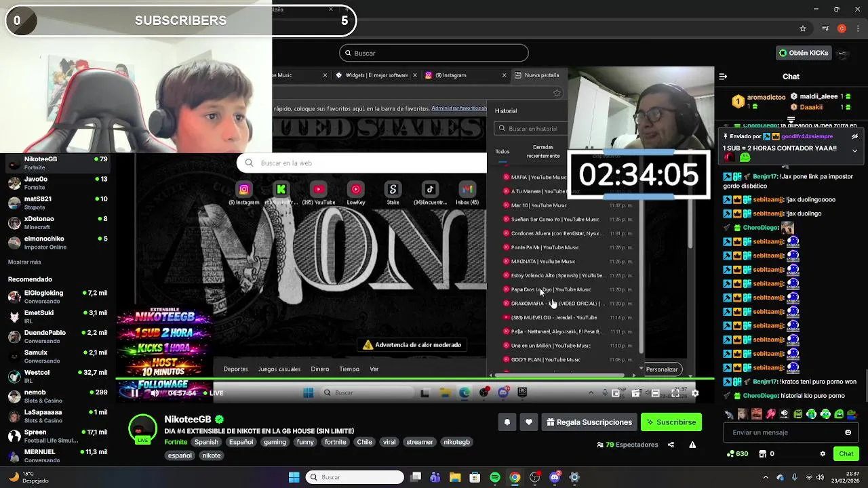Open Jav0Oo followed channel
868x488 pixels.
[58, 183]
